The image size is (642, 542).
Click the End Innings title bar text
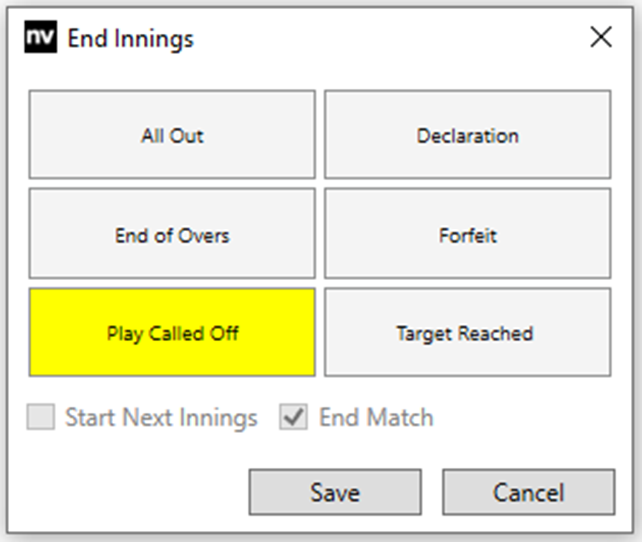(130, 39)
